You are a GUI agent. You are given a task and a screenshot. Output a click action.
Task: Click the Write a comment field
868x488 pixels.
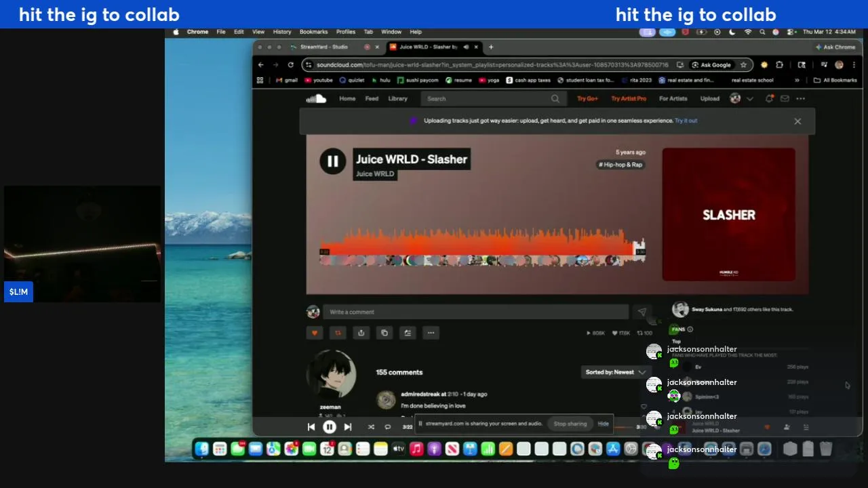[476, 312]
